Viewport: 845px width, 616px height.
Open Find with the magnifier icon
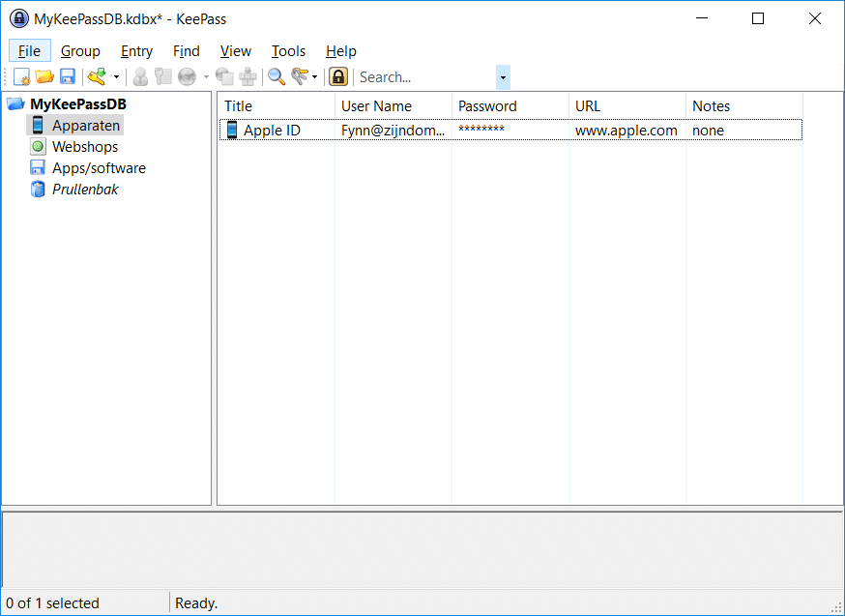pyautogui.click(x=277, y=77)
